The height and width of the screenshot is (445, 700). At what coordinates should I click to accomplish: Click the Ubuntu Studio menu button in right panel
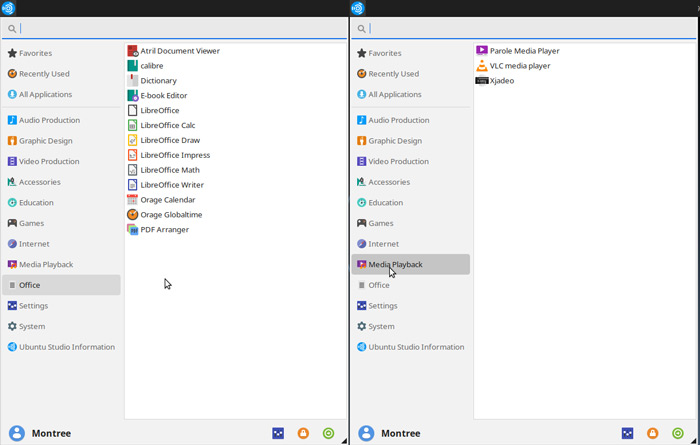pyautogui.click(x=358, y=8)
